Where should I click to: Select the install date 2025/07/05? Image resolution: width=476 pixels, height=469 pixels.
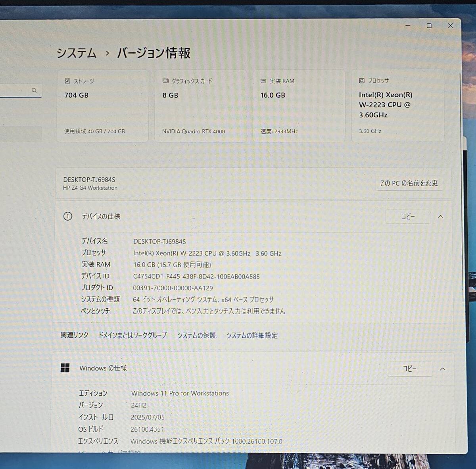(148, 417)
